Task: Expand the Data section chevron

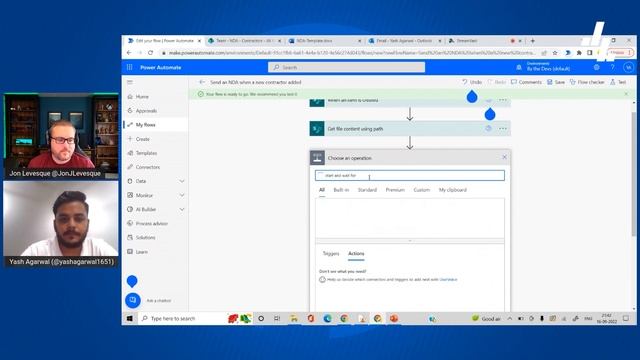Action: point(182,181)
